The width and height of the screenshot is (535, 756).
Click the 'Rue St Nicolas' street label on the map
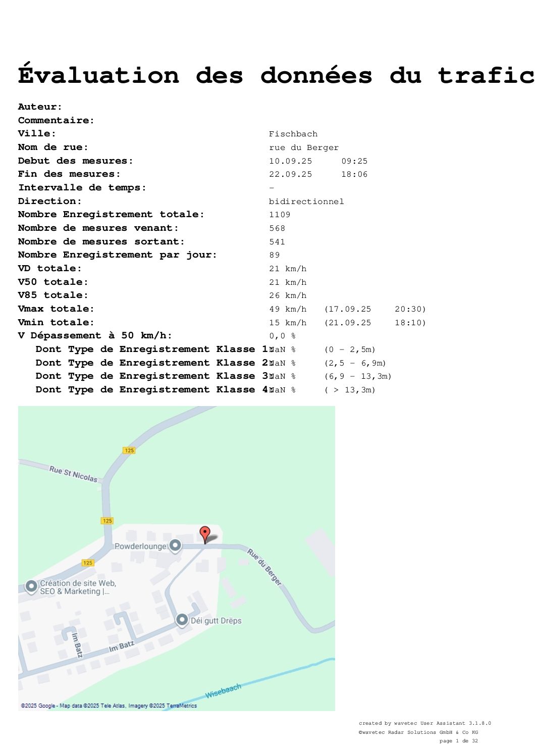pos(73,474)
